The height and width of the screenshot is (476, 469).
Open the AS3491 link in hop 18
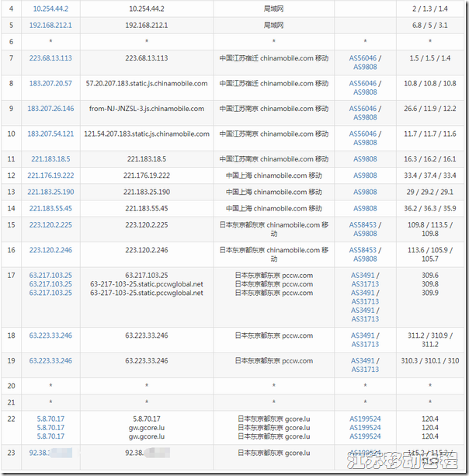(x=363, y=335)
